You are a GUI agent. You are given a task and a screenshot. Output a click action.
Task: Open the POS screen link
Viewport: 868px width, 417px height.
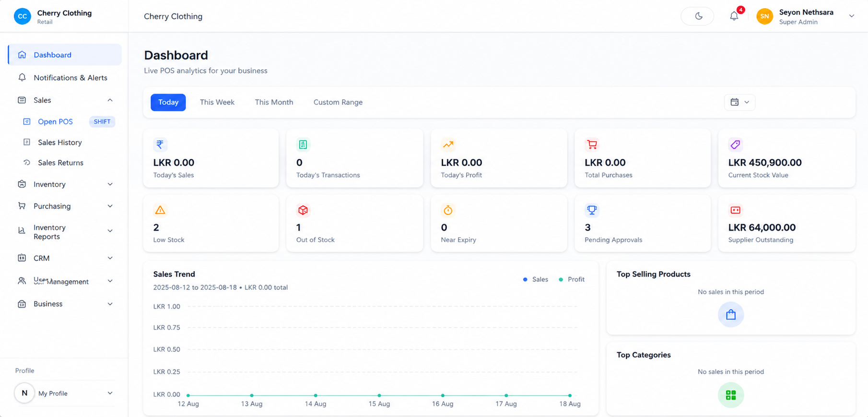pyautogui.click(x=55, y=122)
